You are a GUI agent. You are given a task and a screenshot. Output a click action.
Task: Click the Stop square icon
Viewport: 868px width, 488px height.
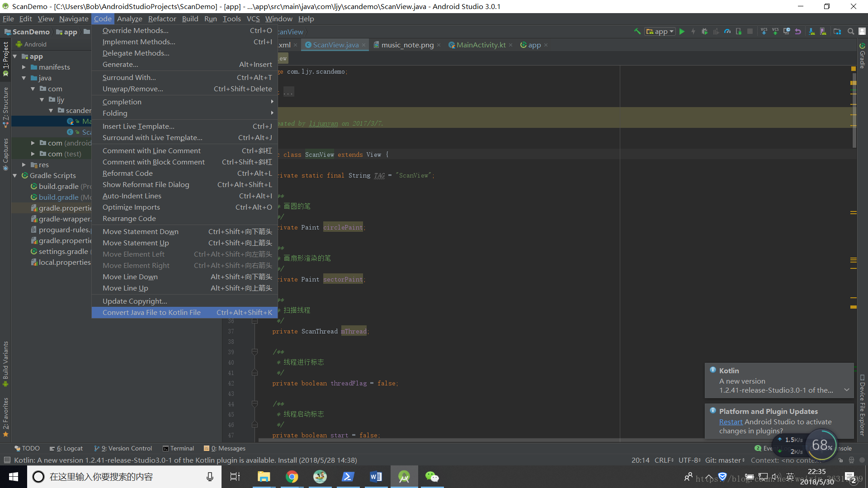[750, 32]
